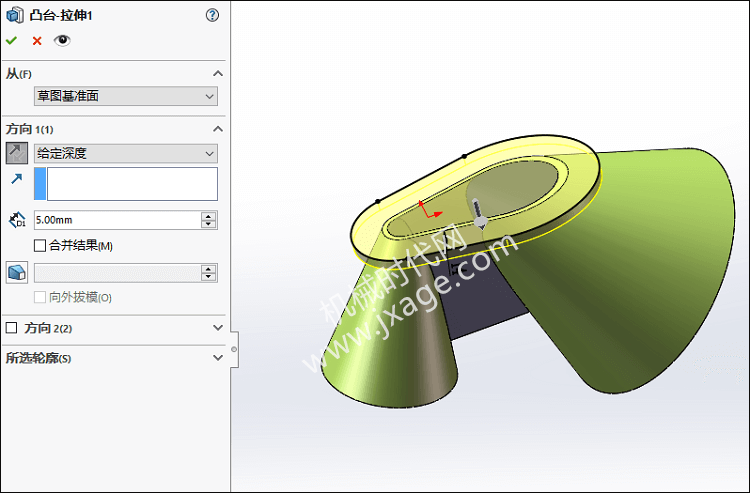Screen dimensions: 750x493
Task: Click the reverse direction button
Action: coord(17,153)
